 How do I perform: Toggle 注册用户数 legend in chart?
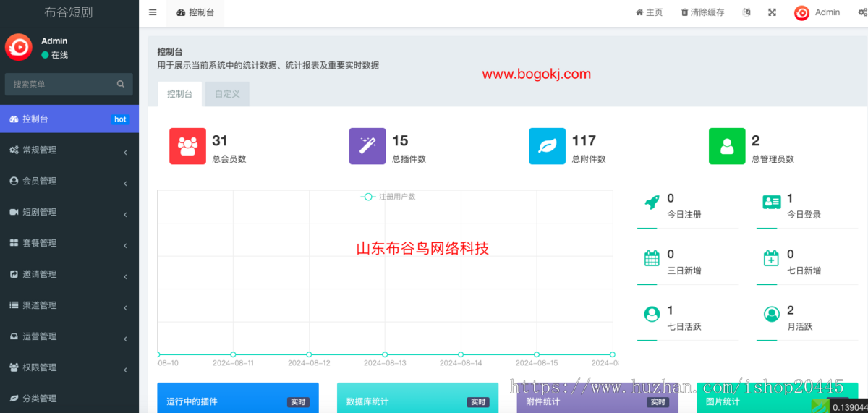[388, 197]
